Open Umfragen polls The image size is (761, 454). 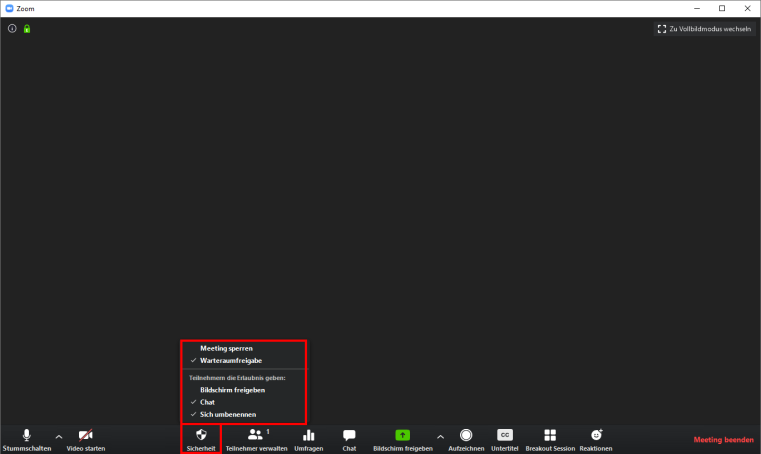pos(309,440)
